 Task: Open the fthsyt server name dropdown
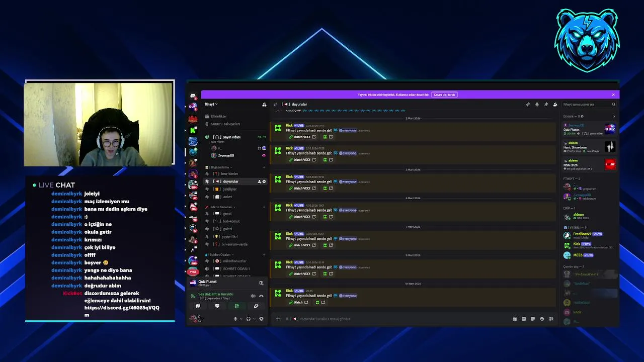tap(211, 104)
